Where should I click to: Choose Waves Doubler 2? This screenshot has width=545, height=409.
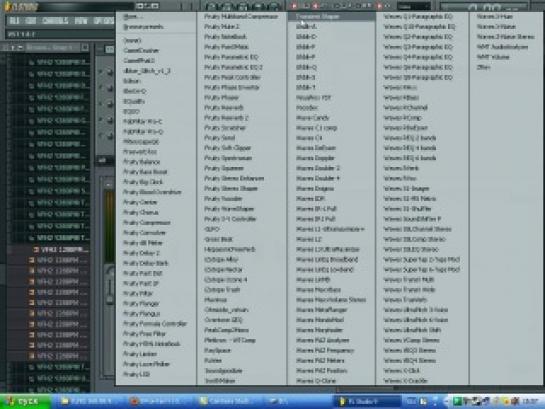318,169
